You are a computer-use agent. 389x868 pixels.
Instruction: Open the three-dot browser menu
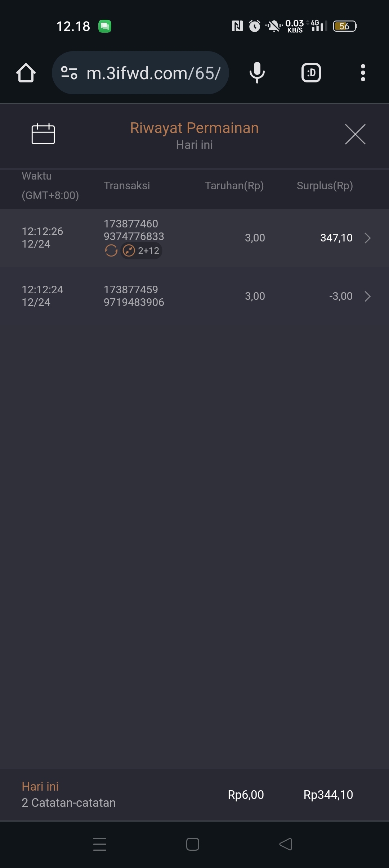363,73
